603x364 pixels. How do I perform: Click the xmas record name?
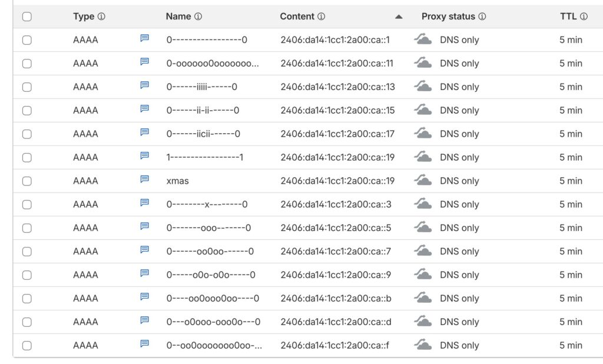[178, 181]
